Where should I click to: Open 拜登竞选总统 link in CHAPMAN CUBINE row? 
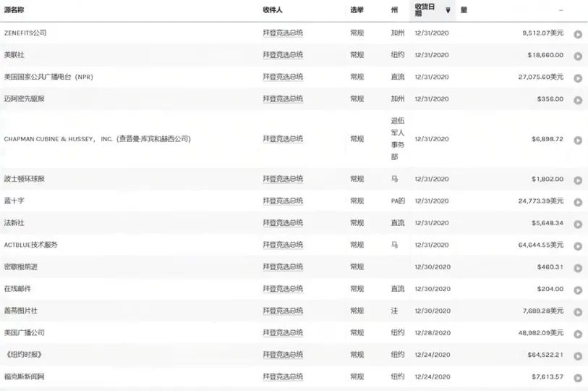tap(283, 139)
